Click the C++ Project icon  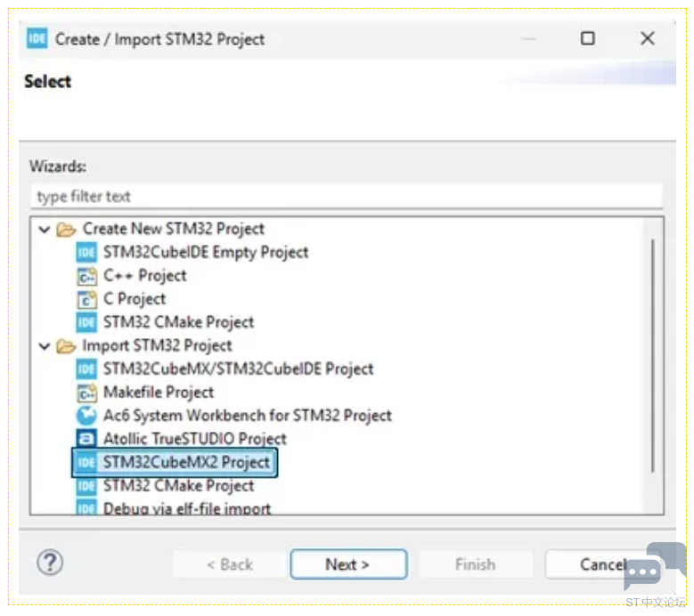86,276
